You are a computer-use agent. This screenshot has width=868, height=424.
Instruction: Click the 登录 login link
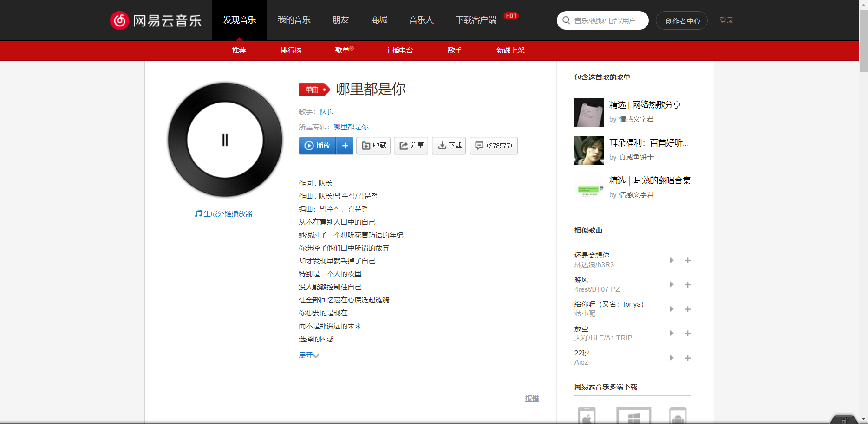726,20
